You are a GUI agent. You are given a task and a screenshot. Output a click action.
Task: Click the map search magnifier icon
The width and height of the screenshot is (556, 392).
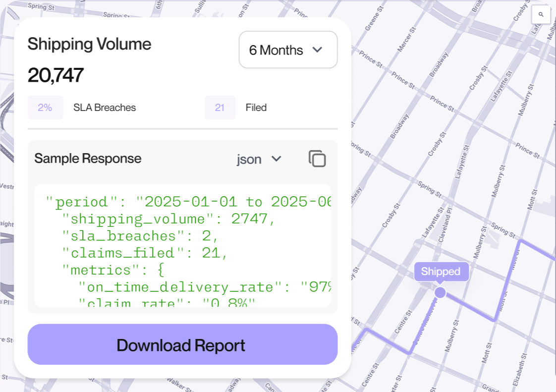pyautogui.click(x=541, y=14)
